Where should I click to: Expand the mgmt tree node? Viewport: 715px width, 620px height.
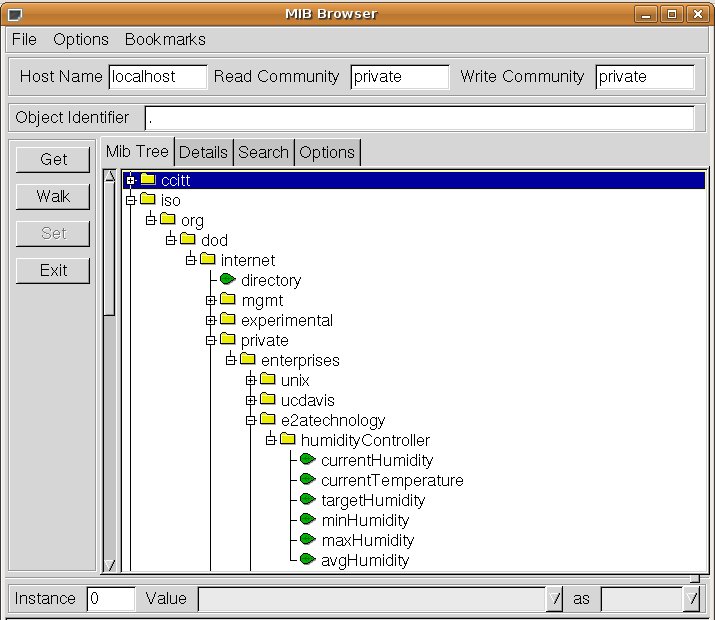coord(210,300)
